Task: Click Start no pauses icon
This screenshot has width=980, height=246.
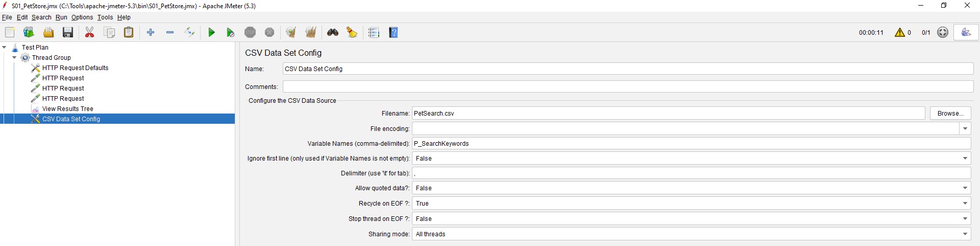Action: point(231,32)
